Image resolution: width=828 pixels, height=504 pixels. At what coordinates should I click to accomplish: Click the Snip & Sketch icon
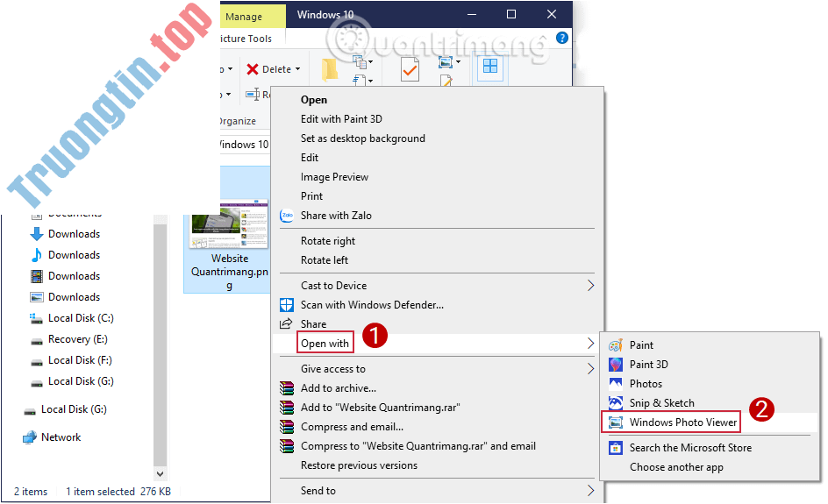coord(616,403)
